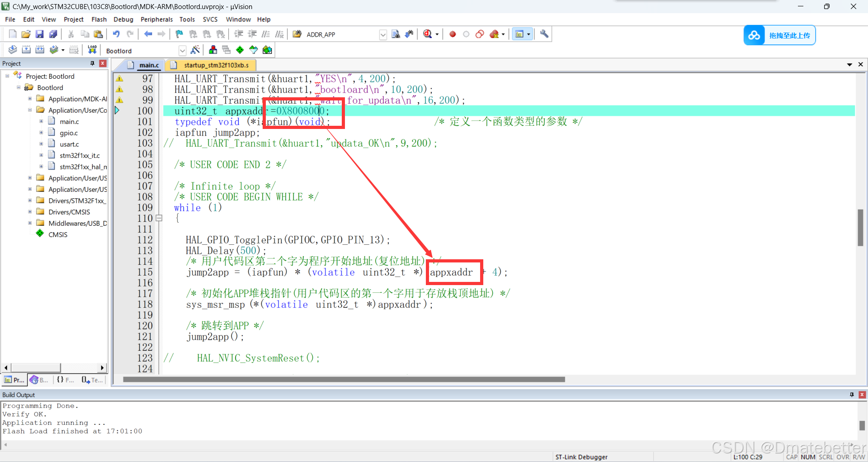Disable all breakpoints toggle

(480, 34)
